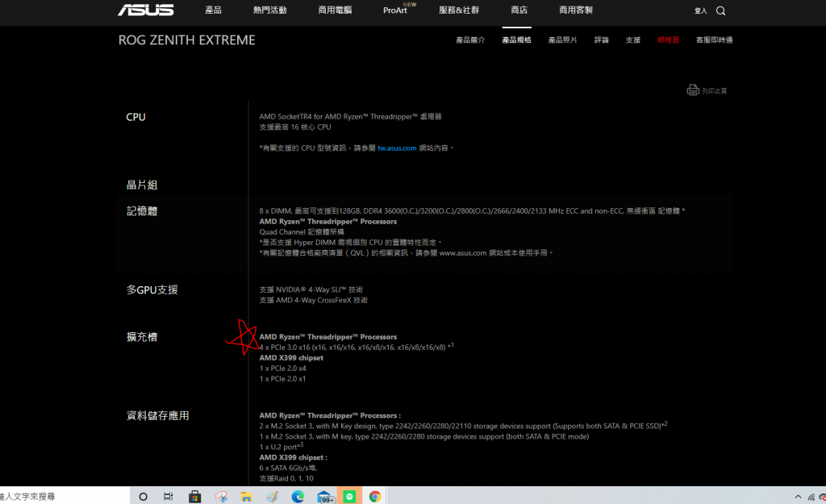Click '支援 NVIDIA 4-Way SLI 技術' text
The height and width of the screenshot is (504, 826).
(x=311, y=289)
